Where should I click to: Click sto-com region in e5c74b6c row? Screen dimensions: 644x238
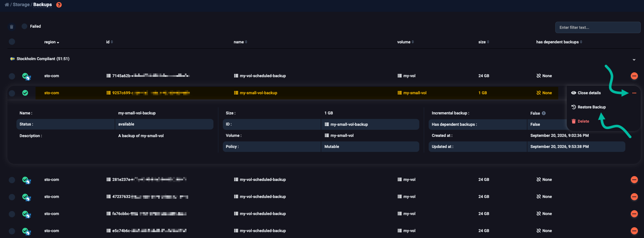tap(51, 231)
